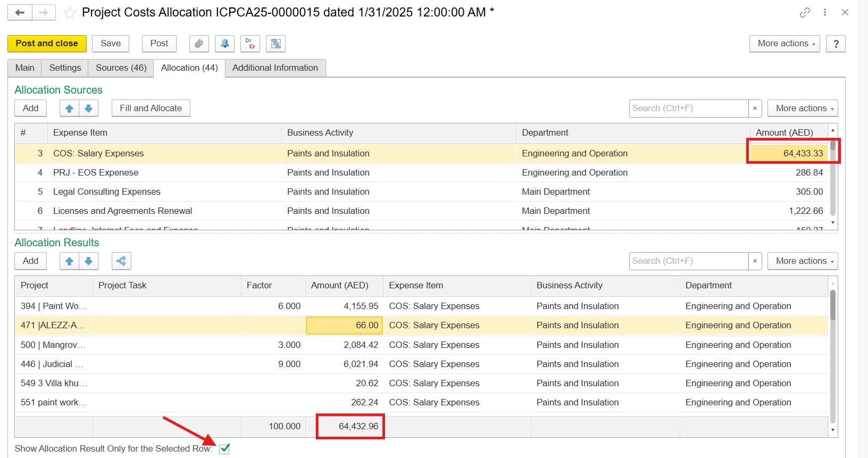Viewport: 868px width, 458px height.
Task: Click the document structure icon in toolbar
Action: pyautogui.click(x=276, y=44)
